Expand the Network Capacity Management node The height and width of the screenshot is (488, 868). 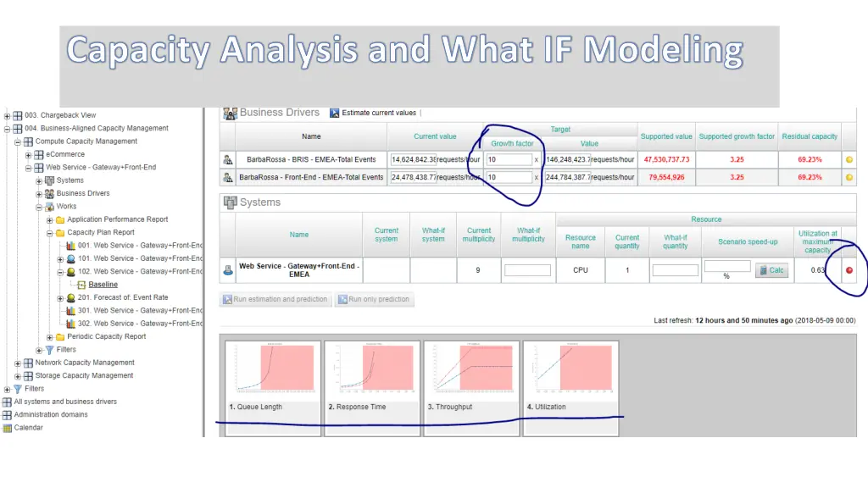tap(18, 363)
